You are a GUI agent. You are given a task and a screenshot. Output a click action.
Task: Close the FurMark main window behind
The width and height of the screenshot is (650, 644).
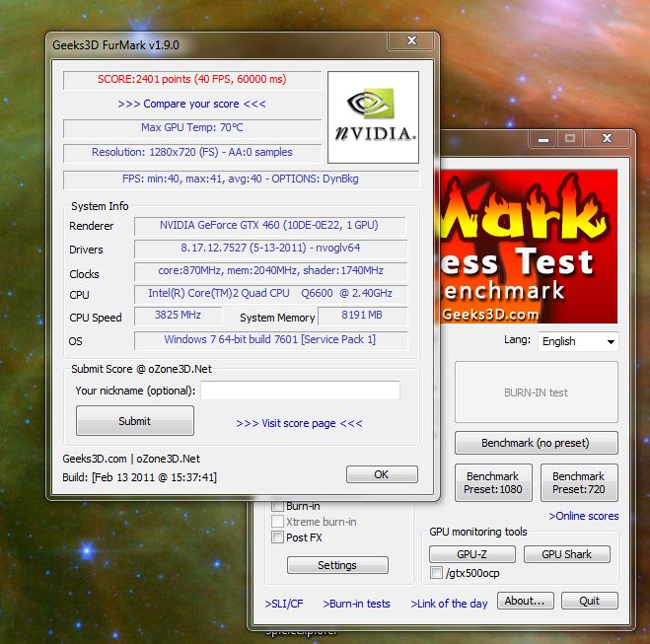pos(607,138)
